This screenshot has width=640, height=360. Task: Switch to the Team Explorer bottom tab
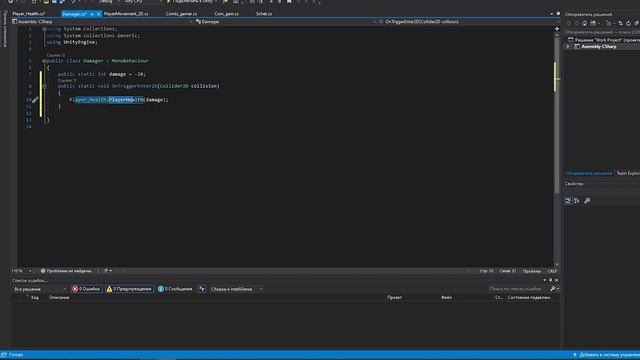[x=628, y=173]
